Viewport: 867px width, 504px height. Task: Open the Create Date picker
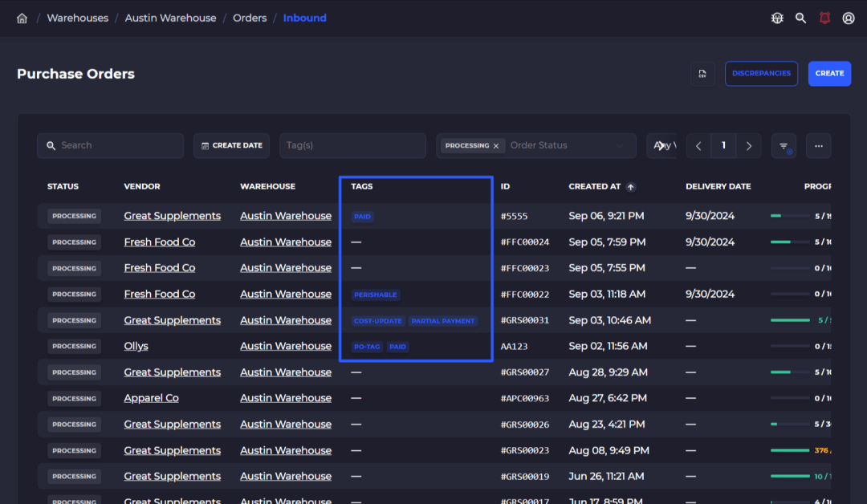click(232, 146)
